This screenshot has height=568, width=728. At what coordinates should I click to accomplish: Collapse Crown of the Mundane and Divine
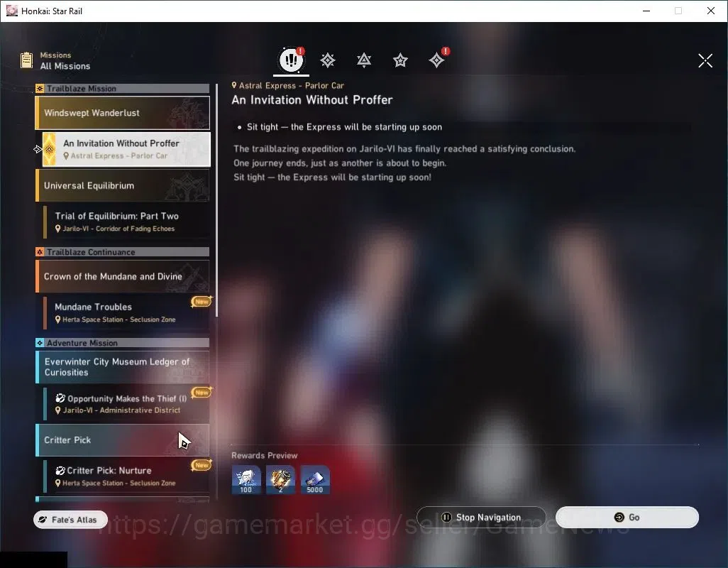tap(123, 276)
